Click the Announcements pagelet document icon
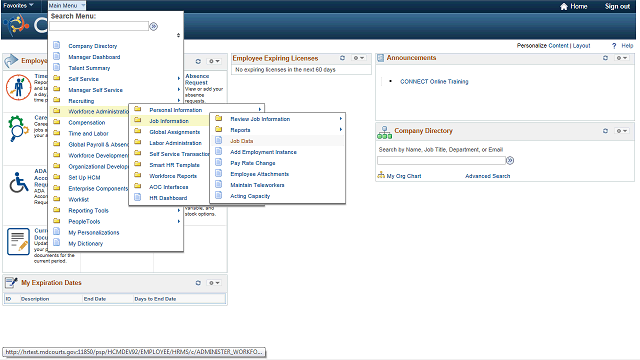Image resolution: width=640 pixels, height=360 pixels. 380,58
